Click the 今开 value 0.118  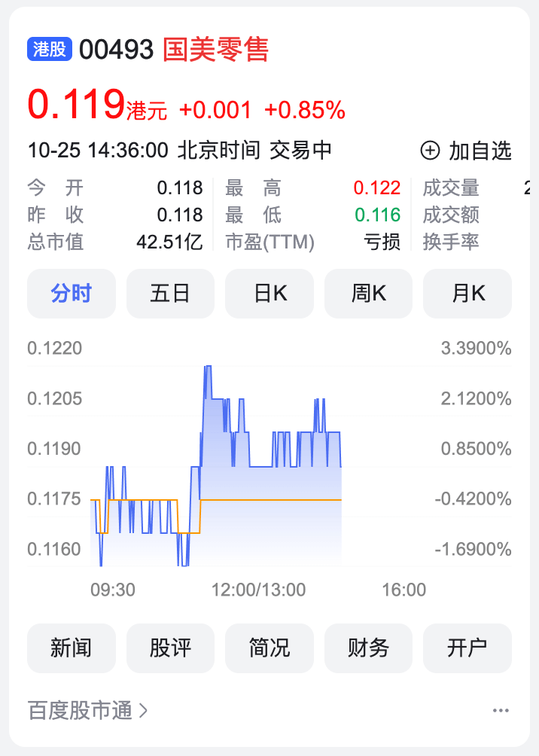[180, 187]
